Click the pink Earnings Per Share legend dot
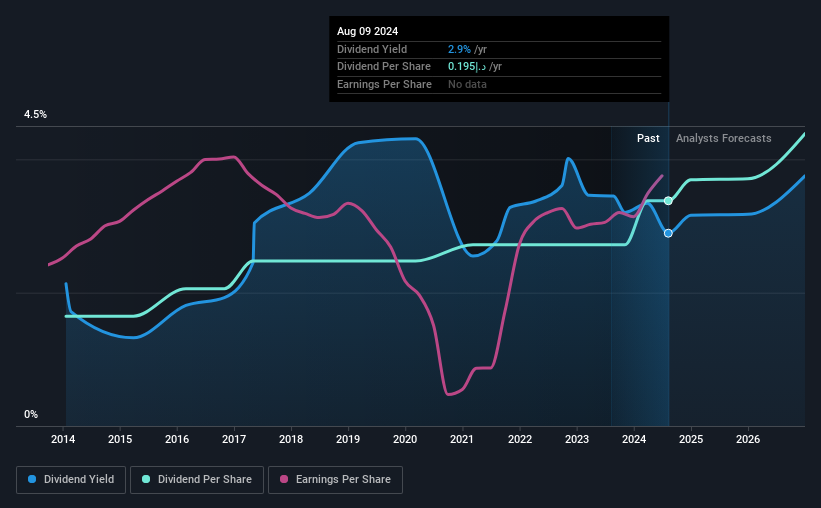The image size is (821, 508). point(284,479)
